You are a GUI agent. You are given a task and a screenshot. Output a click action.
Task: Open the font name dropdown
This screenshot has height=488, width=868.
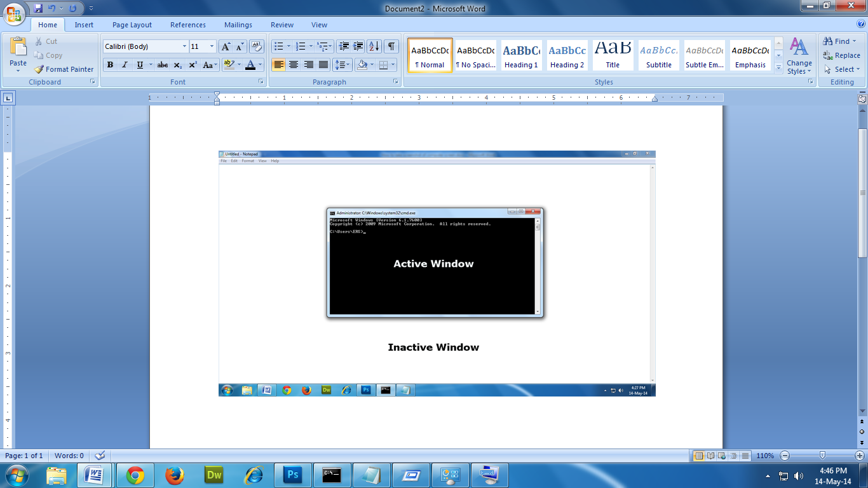[184, 46]
